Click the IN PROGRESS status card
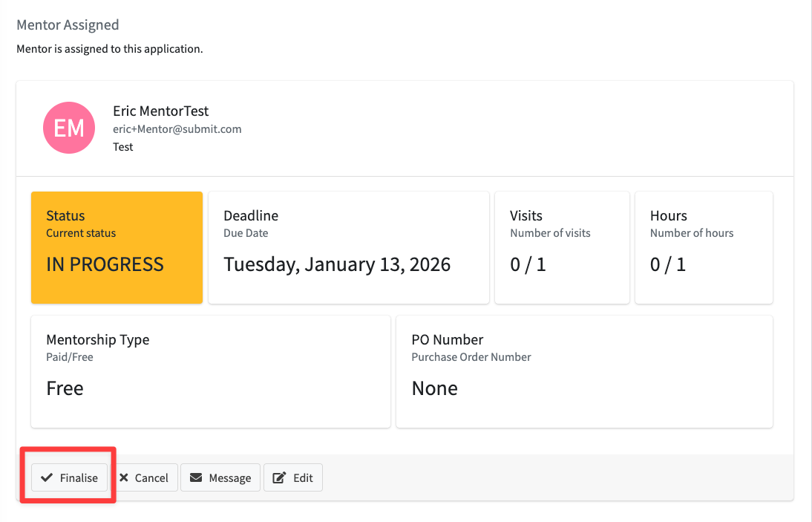812x522 pixels. click(117, 247)
